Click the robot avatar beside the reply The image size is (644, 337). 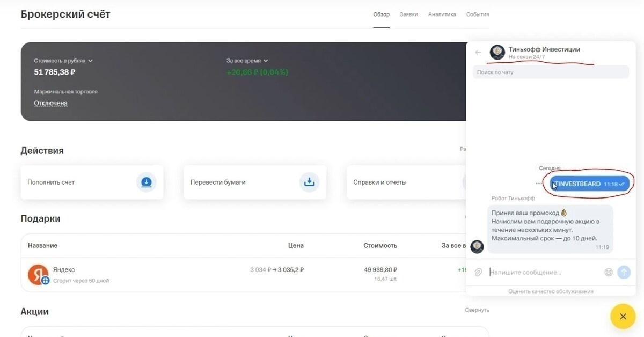(477, 247)
